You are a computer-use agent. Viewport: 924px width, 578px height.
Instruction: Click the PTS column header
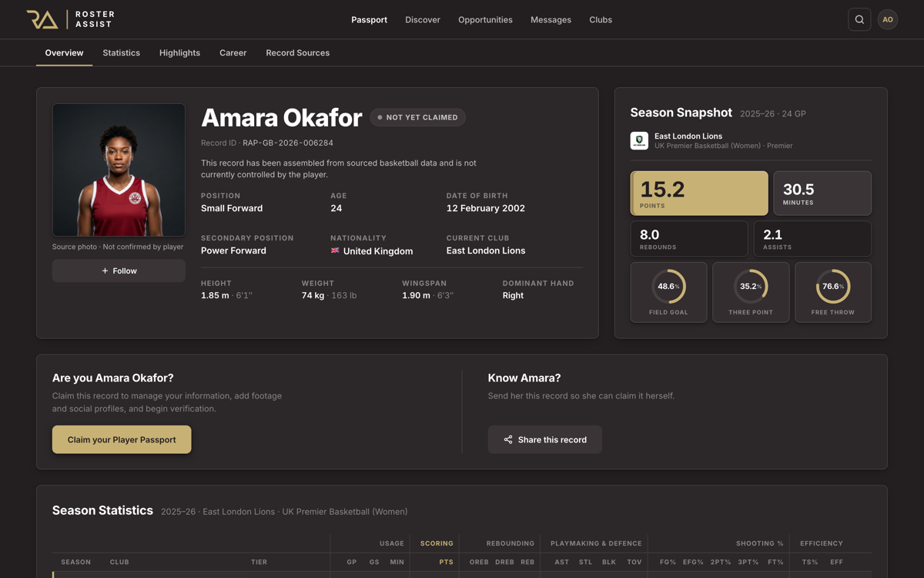click(x=446, y=562)
